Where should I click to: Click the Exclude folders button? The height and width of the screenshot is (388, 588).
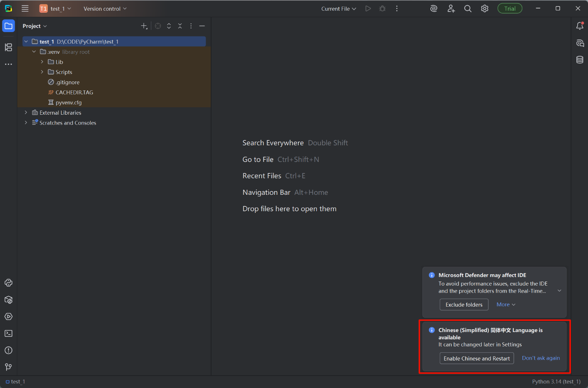tap(464, 305)
